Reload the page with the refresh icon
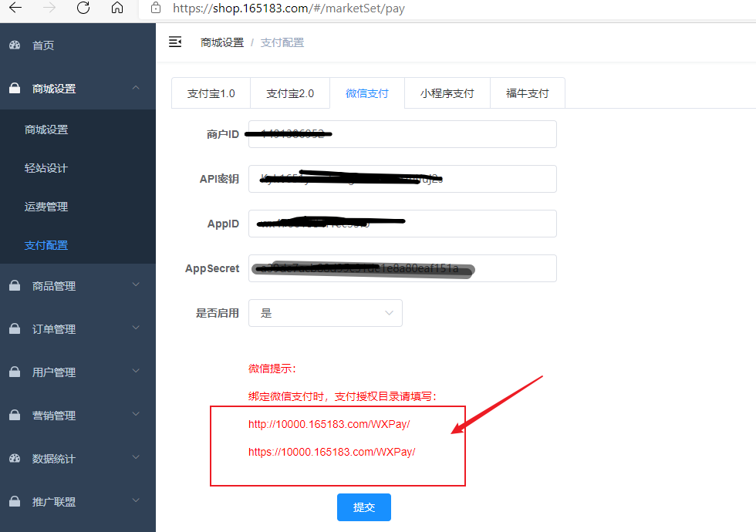This screenshot has width=756, height=532. [x=83, y=8]
